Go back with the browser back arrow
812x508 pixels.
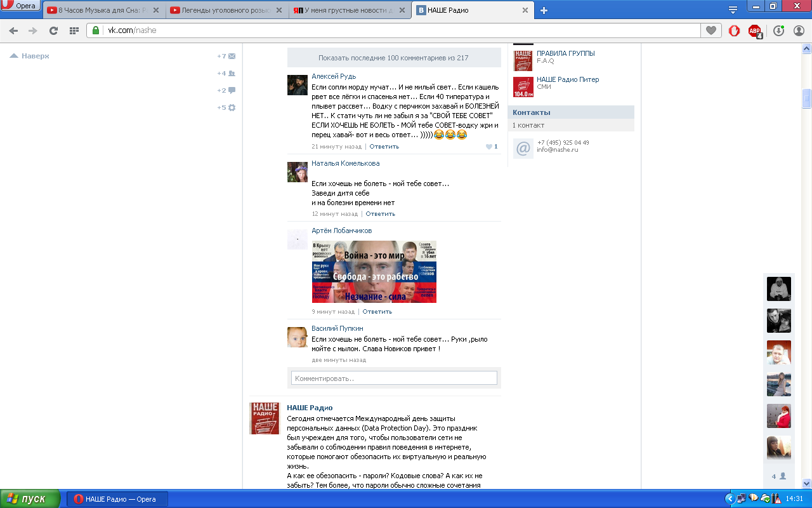pos(13,30)
